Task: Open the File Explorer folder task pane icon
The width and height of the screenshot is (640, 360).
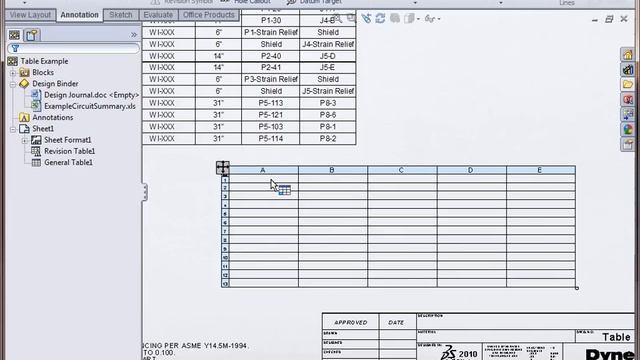Action: pos(628,84)
